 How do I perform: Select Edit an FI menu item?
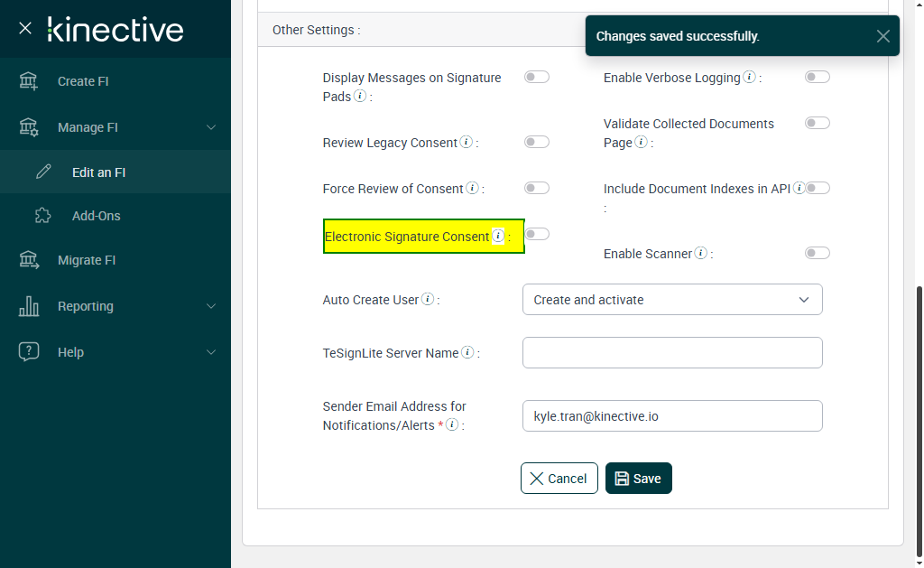pyautogui.click(x=98, y=172)
